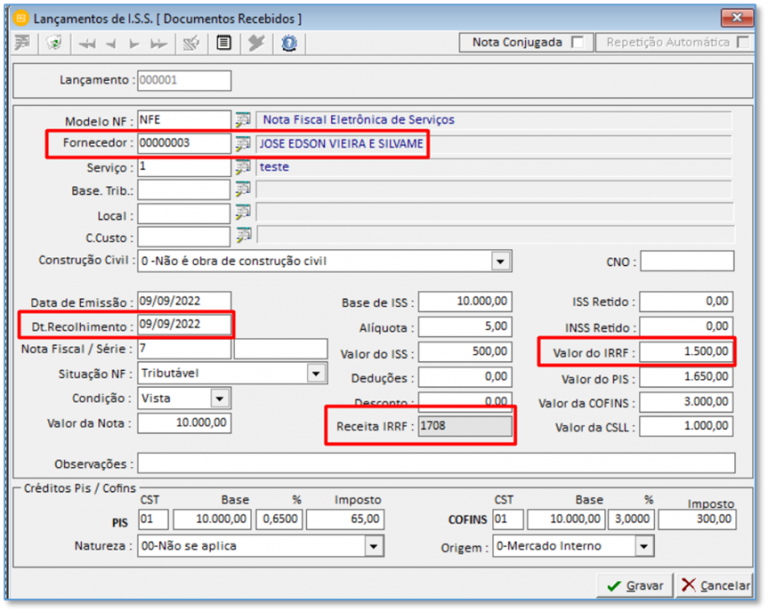768x612 pixels.
Task: Click into the Observações text field
Action: pos(436,464)
